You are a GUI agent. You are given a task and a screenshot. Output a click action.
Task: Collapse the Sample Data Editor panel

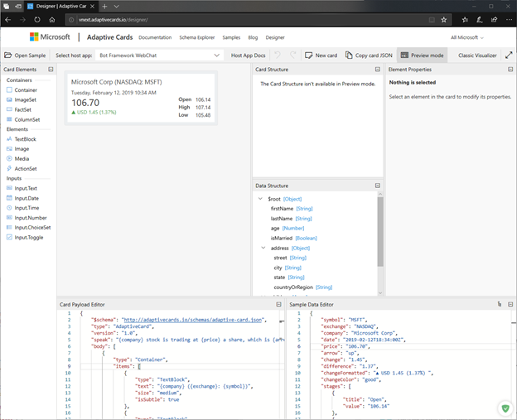[510, 304]
